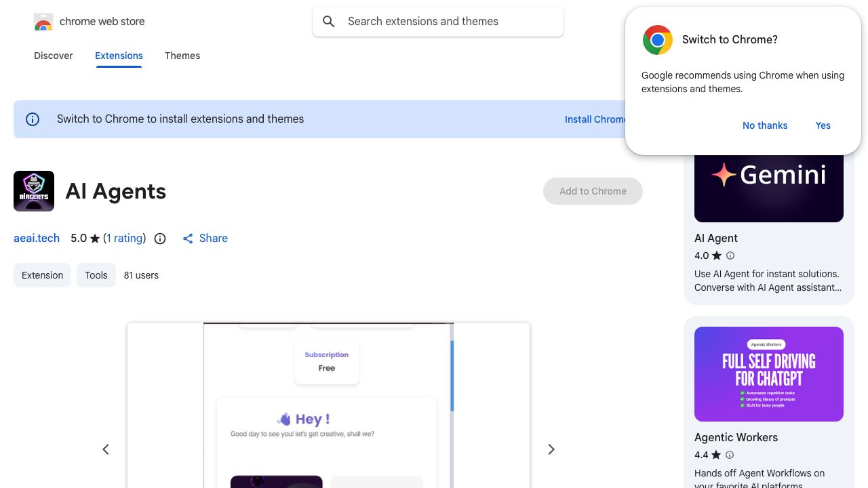Click the AI Agents extension logo
The width and height of the screenshot is (868, 488).
[34, 191]
